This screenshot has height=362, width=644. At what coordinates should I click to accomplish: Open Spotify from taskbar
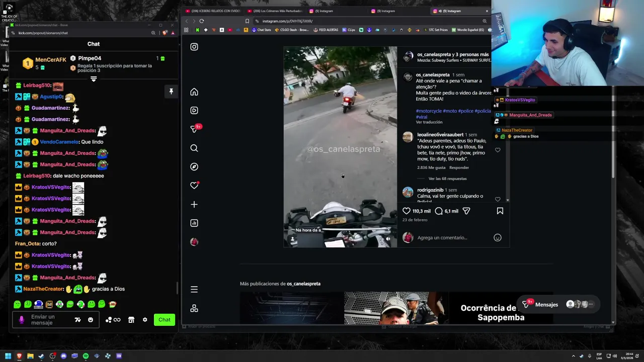pos(86,356)
